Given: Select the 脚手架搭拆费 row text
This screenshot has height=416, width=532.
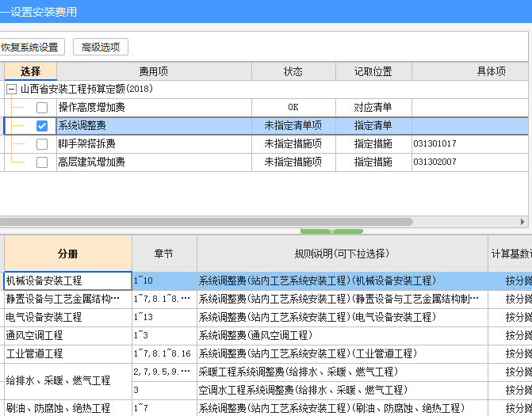Looking at the screenshot, I should [87, 144].
